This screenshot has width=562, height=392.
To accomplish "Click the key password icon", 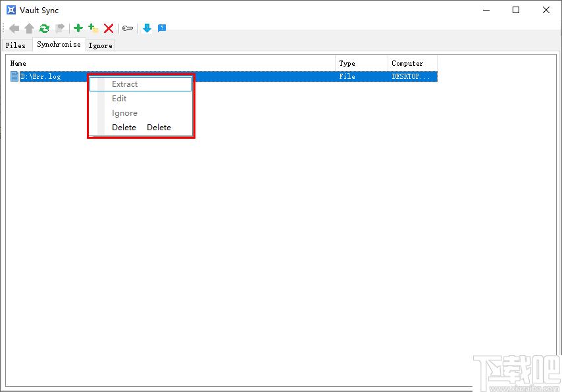I will 128,28.
